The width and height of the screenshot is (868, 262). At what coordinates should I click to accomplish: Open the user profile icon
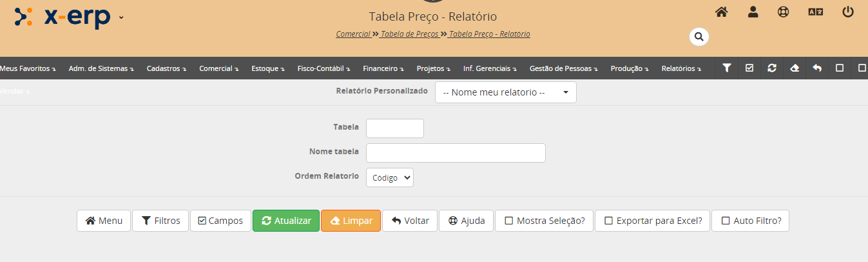[x=753, y=12]
